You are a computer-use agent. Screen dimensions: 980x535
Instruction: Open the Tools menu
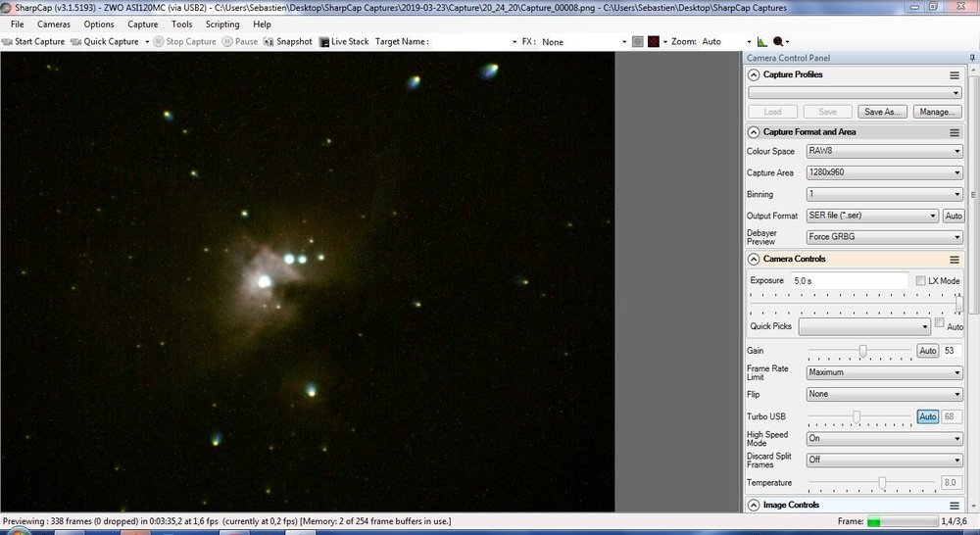pos(182,24)
